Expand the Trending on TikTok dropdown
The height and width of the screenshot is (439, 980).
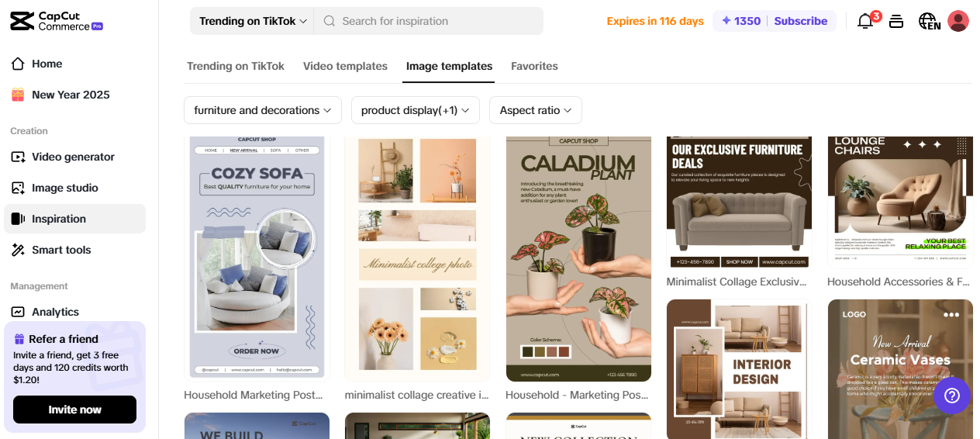point(253,21)
